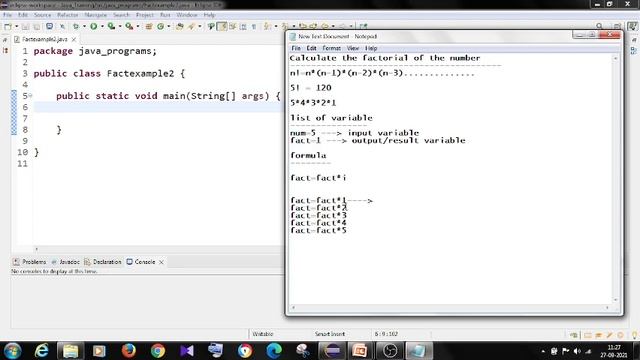Click the Notepad vertical scrollbar up arrow
This screenshot has height=360, width=640.
point(616,59)
